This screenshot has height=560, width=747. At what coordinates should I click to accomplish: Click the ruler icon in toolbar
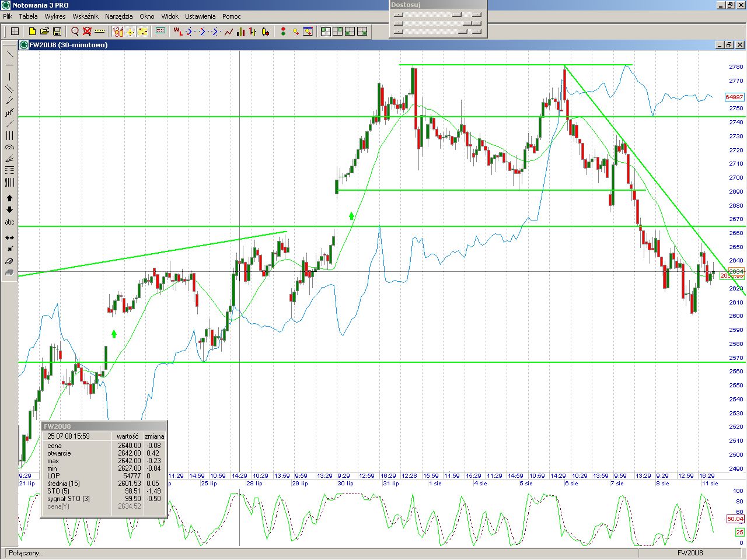(x=99, y=32)
